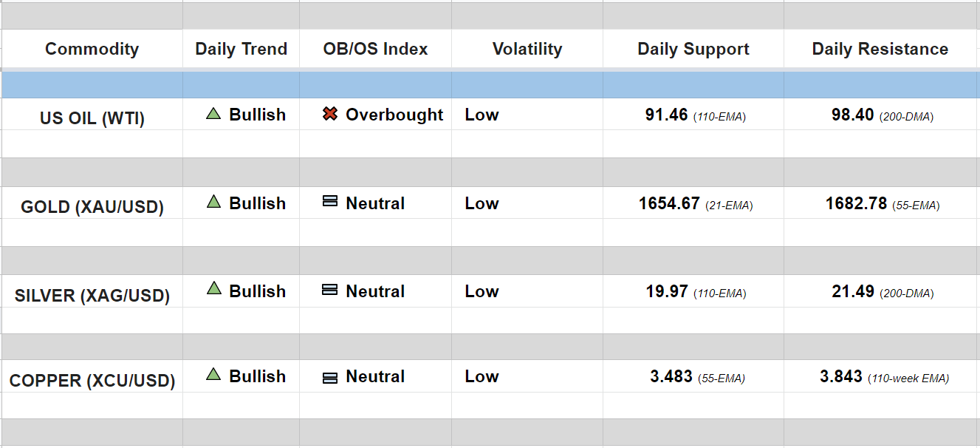Select the Daily Trend header cell
The image size is (980, 448).
(x=241, y=49)
